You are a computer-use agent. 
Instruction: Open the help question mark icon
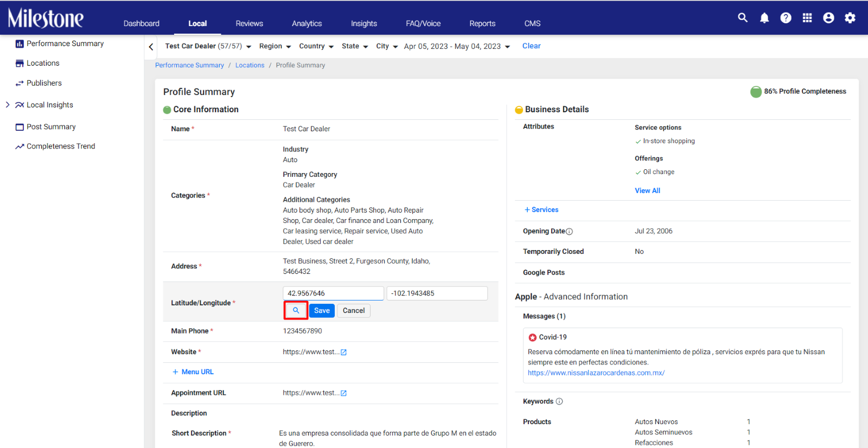click(x=786, y=18)
